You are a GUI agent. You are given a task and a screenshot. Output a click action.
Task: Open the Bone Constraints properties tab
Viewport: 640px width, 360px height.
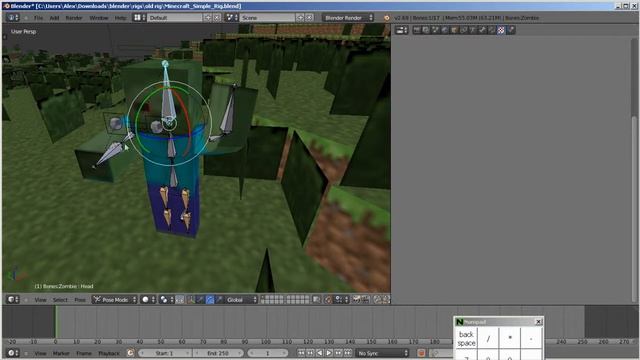[x=491, y=30]
